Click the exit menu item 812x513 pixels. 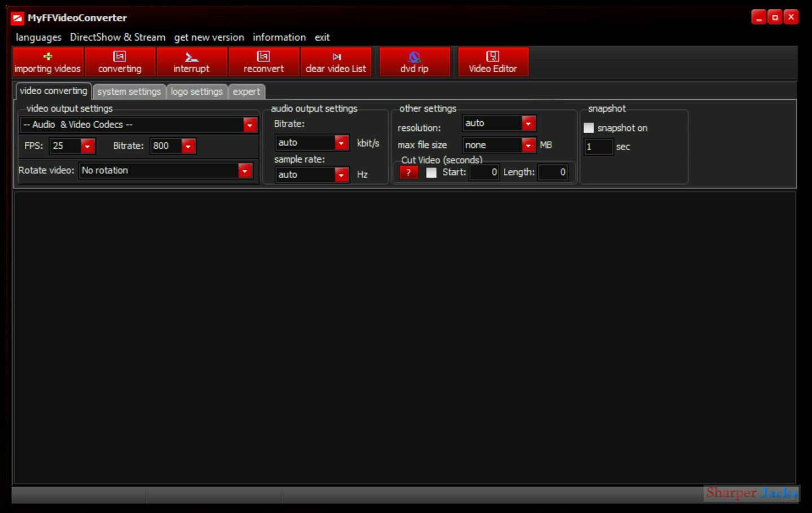coord(322,37)
